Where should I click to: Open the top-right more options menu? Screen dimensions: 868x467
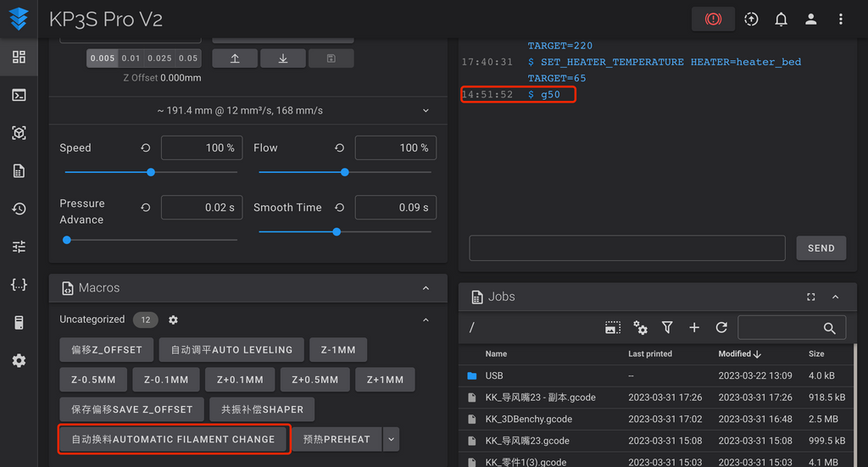pyautogui.click(x=840, y=19)
